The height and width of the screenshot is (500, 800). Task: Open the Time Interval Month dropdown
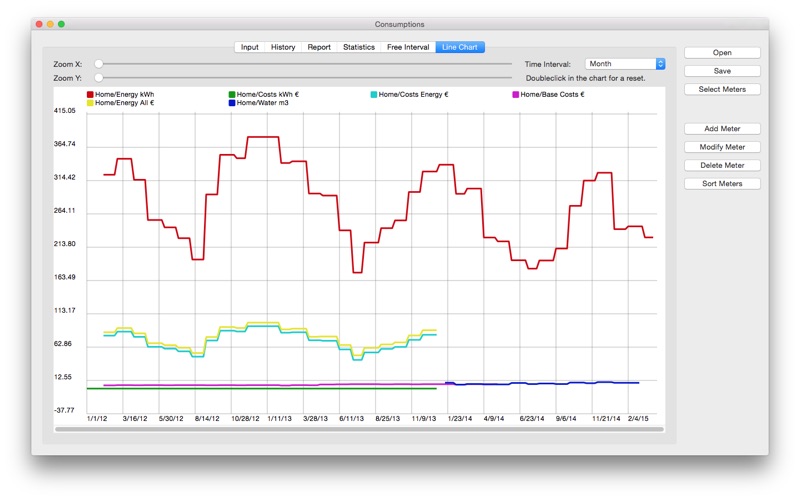coord(625,64)
